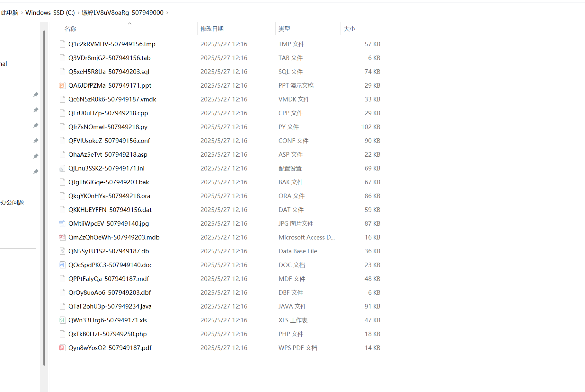
Task: Open chevron after 此电脑 in address bar
Action: [x=22, y=13]
